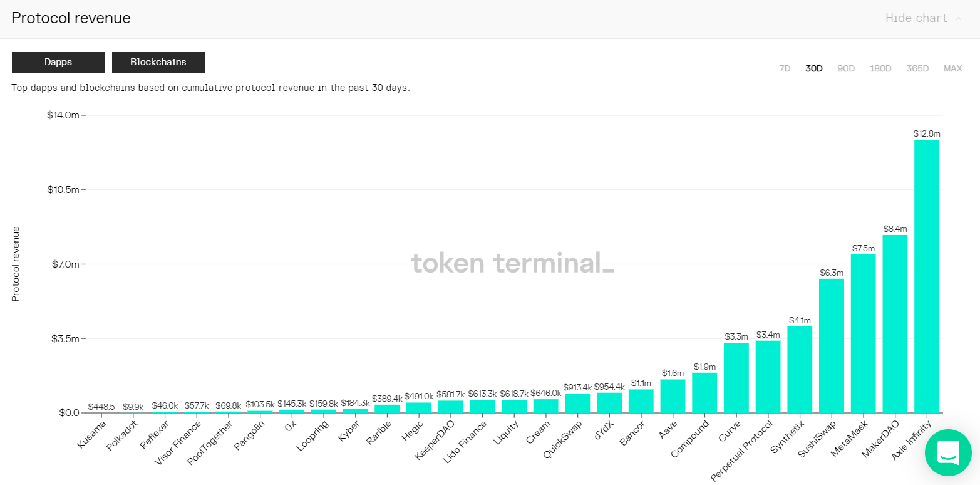Click the SushiSwap revenue bar

[x=831, y=345]
